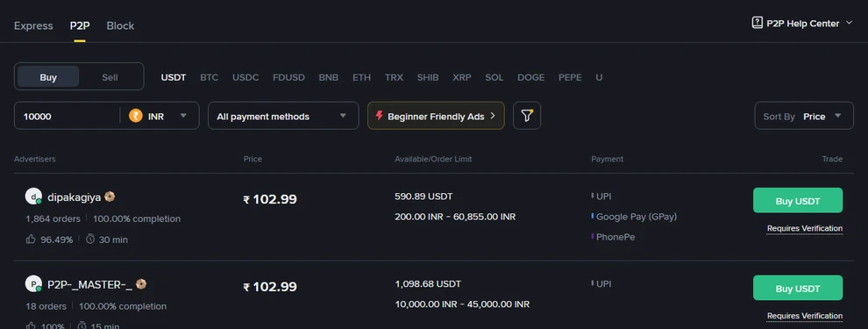868x329 pixels.
Task: Click the INR rupee coin icon
Action: click(136, 117)
